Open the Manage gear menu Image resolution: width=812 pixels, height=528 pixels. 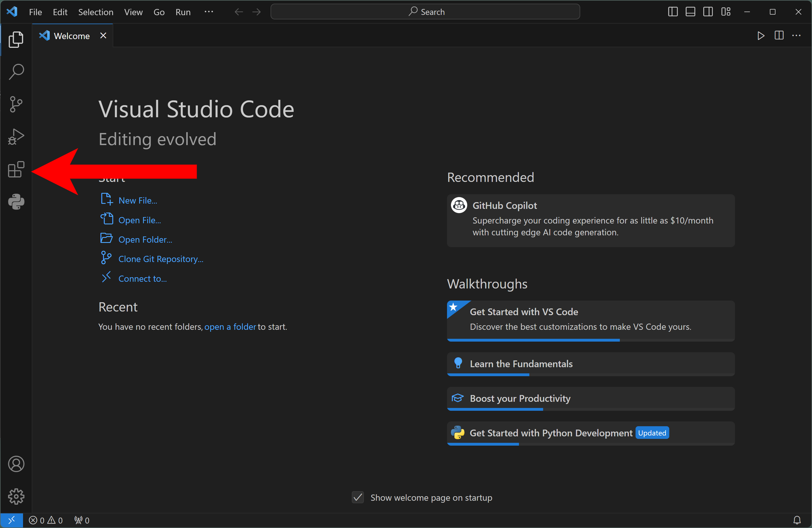[x=16, y=496]
